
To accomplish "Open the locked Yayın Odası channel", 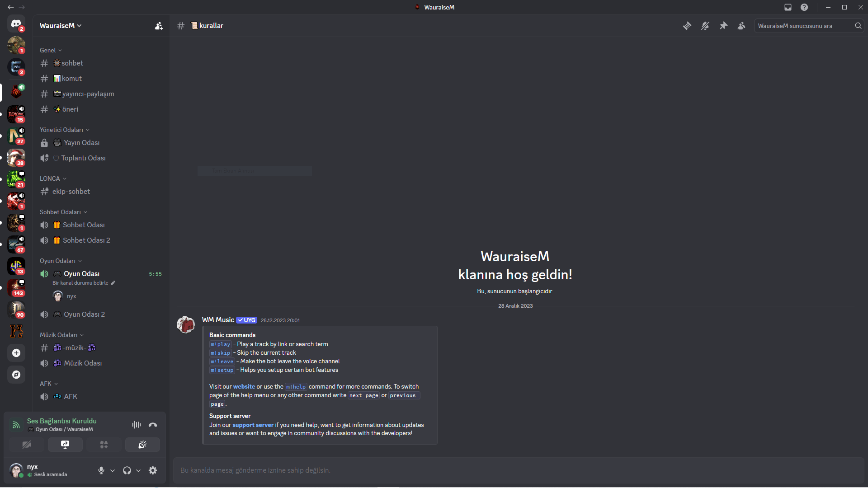I will coord(101,143).
